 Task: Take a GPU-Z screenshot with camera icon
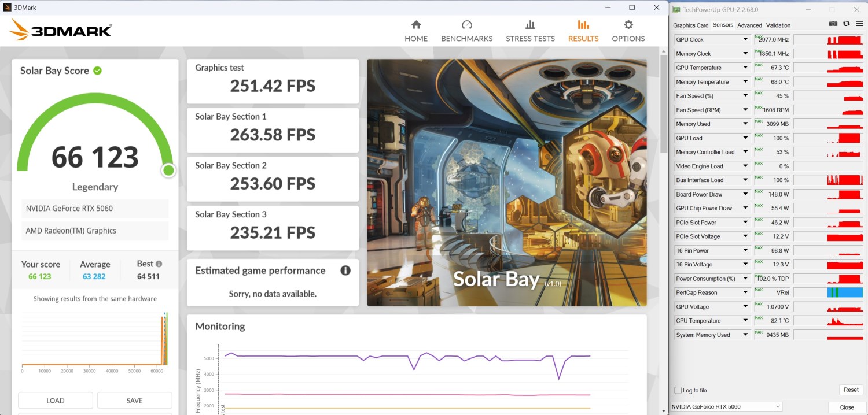pos(833,24)
